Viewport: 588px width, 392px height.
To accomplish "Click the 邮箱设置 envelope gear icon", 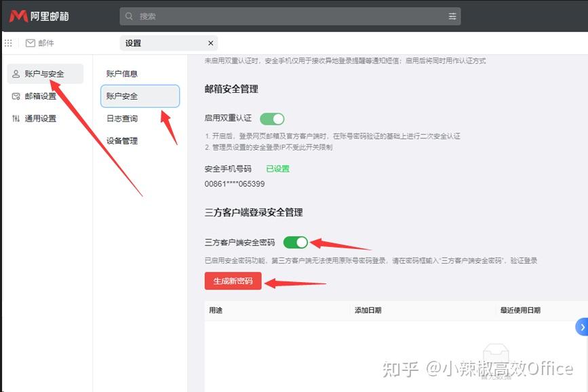I will [16, 96].
